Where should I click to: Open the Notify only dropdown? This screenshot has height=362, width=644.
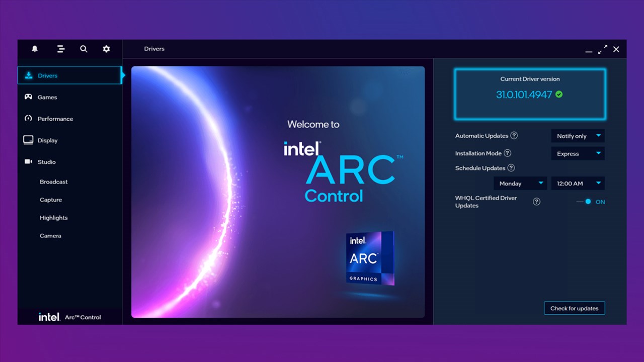(578, 136)
